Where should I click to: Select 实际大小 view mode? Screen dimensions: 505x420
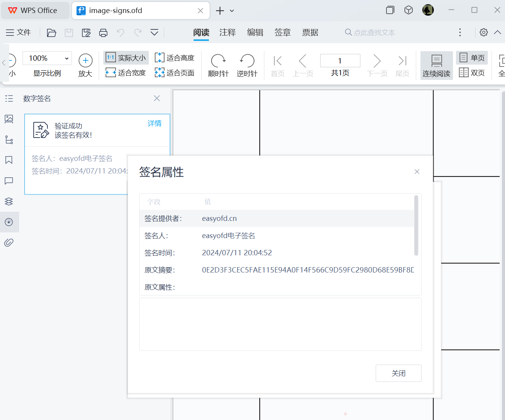pyautogui.click(x=126, y=58)
